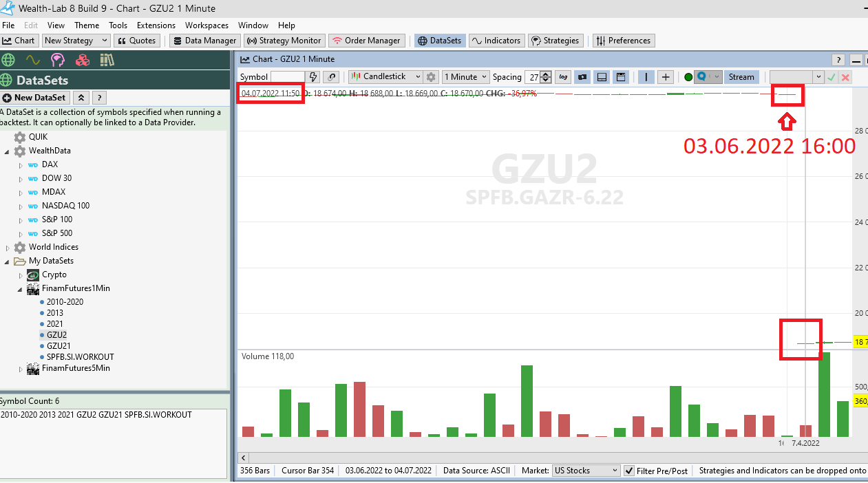Expand the FinamFutures5Min dataset node
The image size is (868, 483).
coord(21,368)
